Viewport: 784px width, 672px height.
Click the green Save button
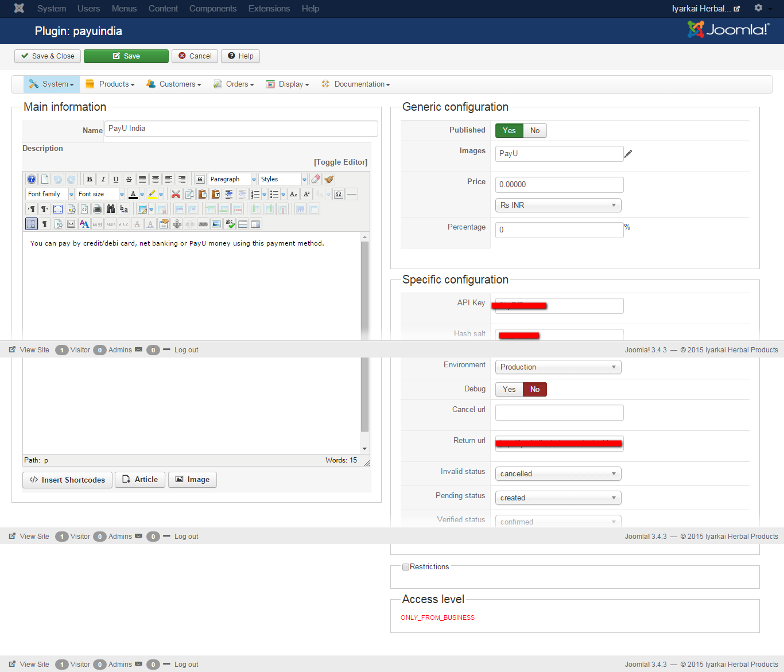[126, 56]
